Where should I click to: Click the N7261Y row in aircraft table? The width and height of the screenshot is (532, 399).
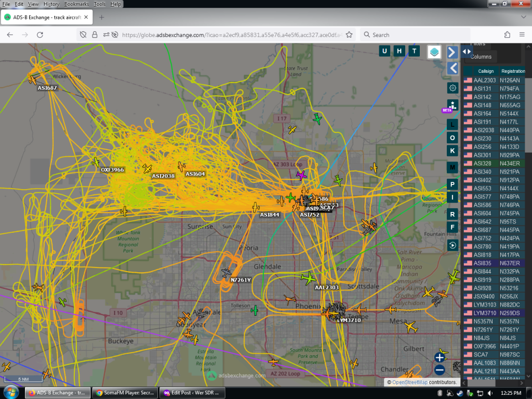[494, 330]
